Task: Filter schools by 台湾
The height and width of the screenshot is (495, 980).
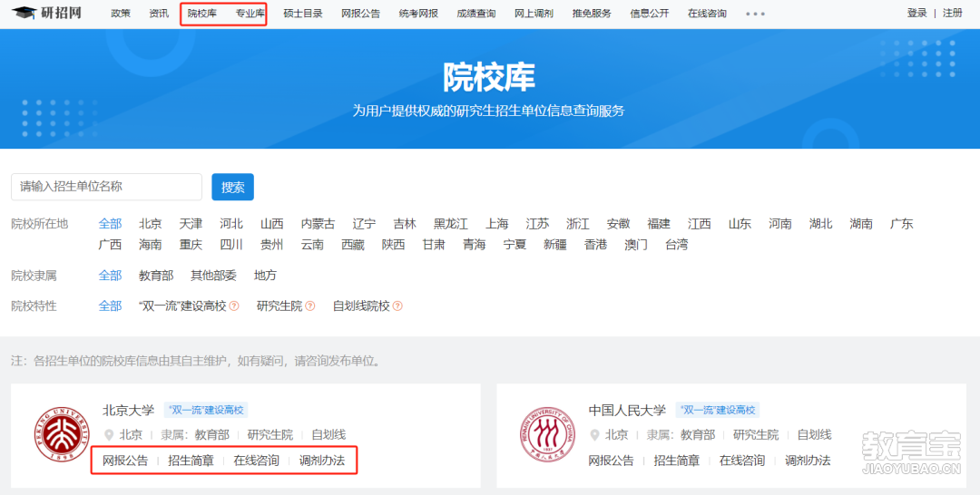Action: click(676, 244)
